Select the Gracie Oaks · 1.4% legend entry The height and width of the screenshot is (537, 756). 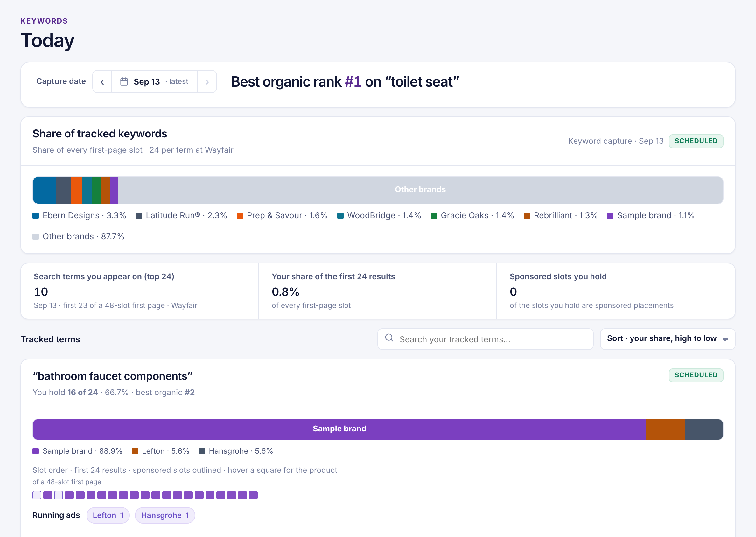(472, 216)
